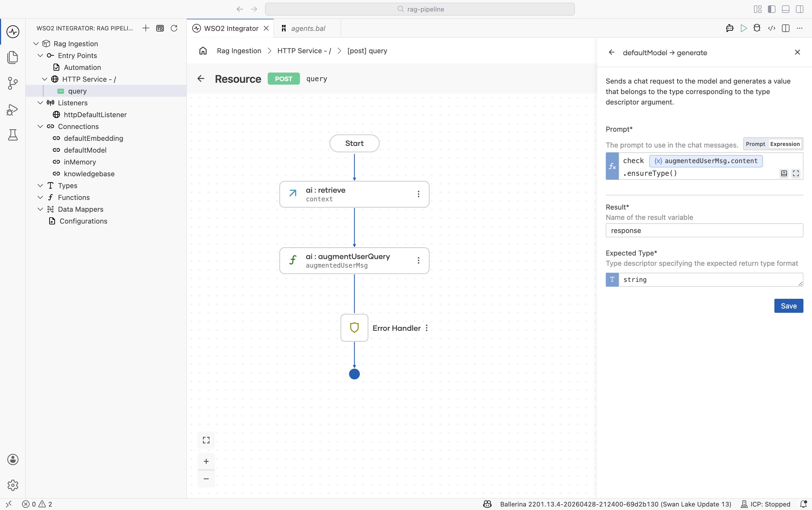Click the overview icon beside the plus
Screen dimensions: 812x510
(160, 28)
